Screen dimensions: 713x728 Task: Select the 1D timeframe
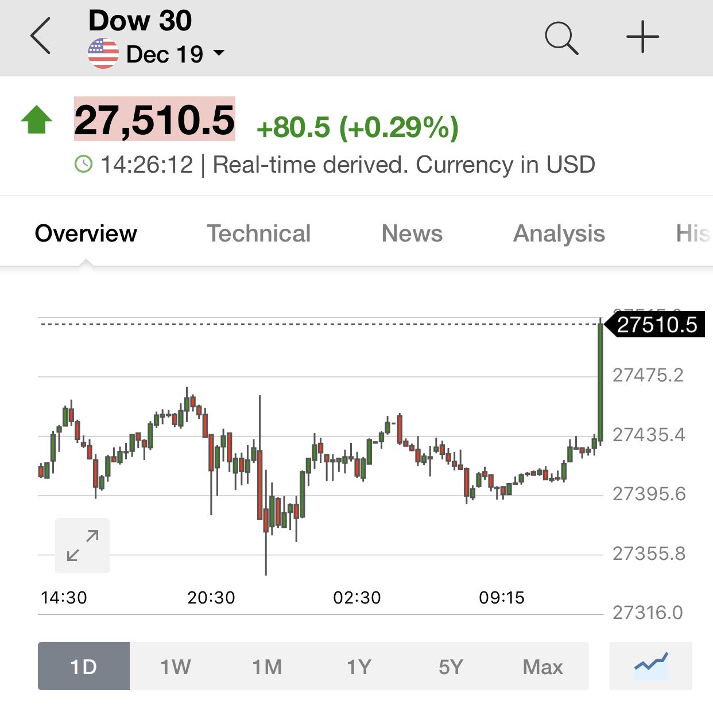point(84,666)
